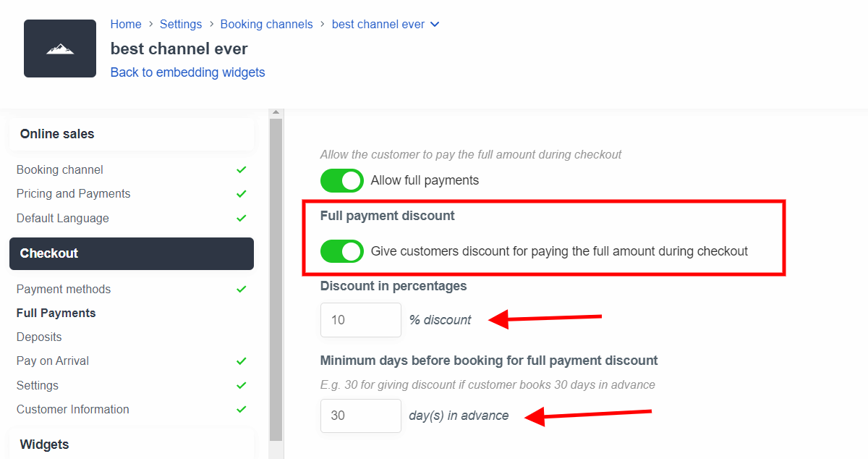
Task: Click the checkmark next to Pricing and Payments
Action: tap(242, 193)
